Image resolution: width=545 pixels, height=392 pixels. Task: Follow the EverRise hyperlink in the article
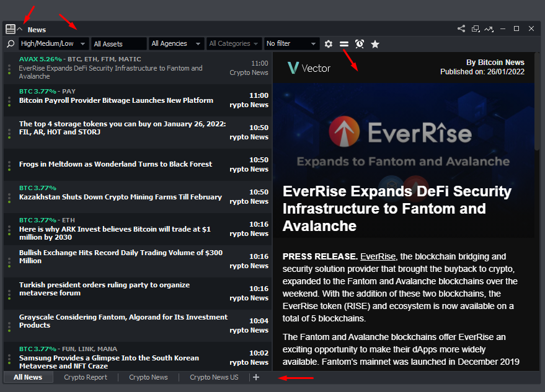point(378,256)
